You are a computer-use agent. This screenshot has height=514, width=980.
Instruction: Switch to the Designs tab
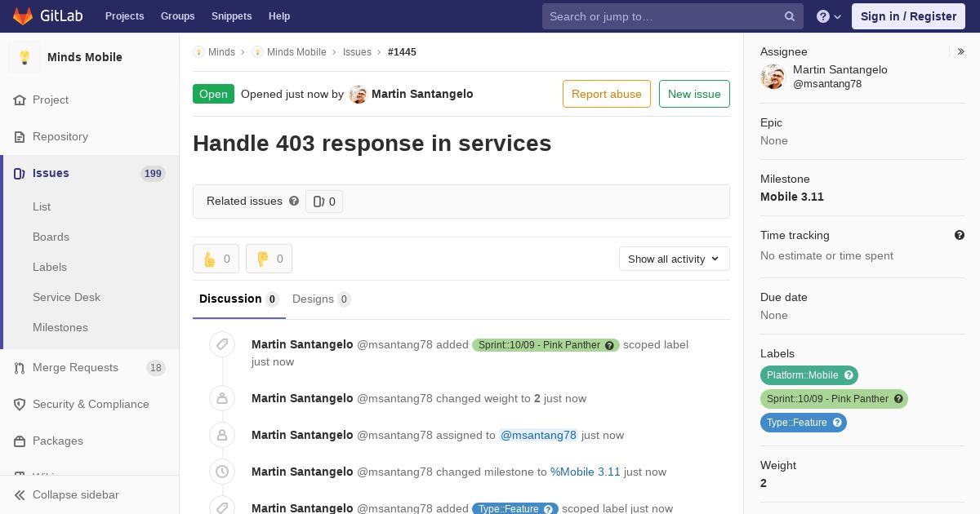coord(322,299)
